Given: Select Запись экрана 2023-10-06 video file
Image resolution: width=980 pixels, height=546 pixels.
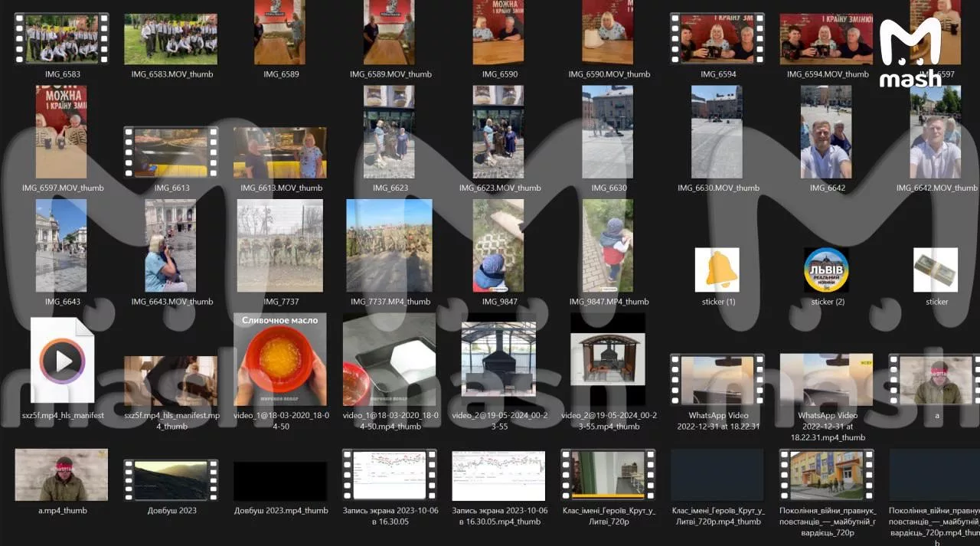Looking at the screenshot, I should coord(390,475).
